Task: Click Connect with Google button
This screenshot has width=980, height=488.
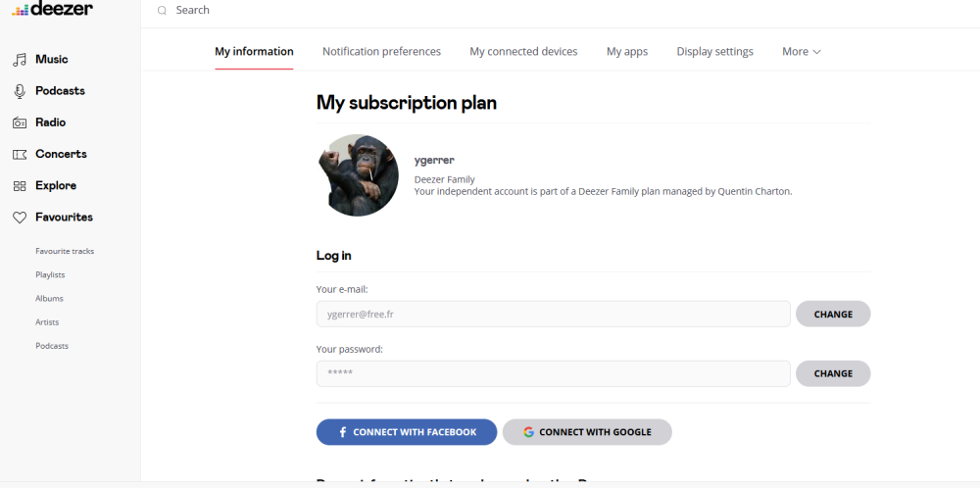Action: [587, 432]
